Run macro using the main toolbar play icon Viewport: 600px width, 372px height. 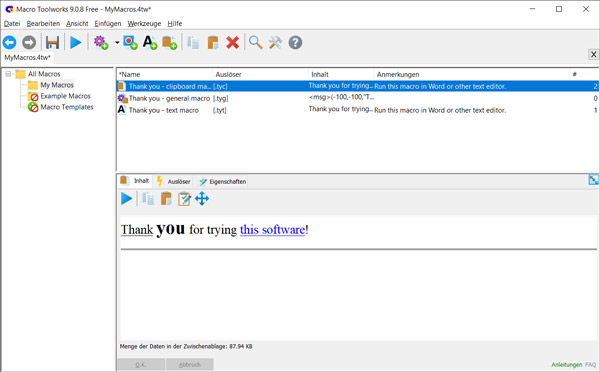pyautogui.click(x=76, y=42)
